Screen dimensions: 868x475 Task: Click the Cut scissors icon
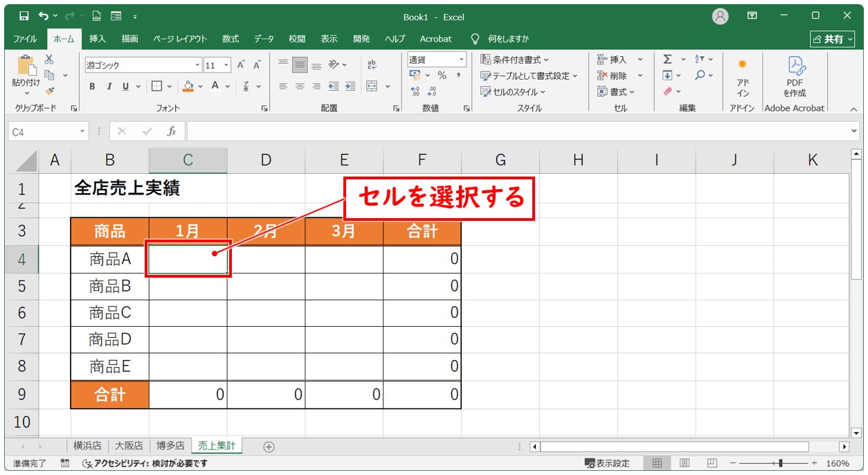click(x=49, y=60)
